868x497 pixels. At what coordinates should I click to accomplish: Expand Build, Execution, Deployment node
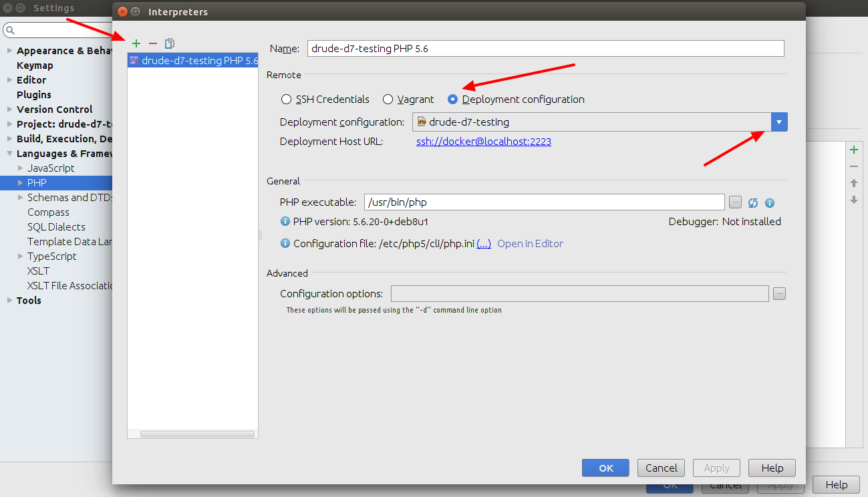pos(9,139)
